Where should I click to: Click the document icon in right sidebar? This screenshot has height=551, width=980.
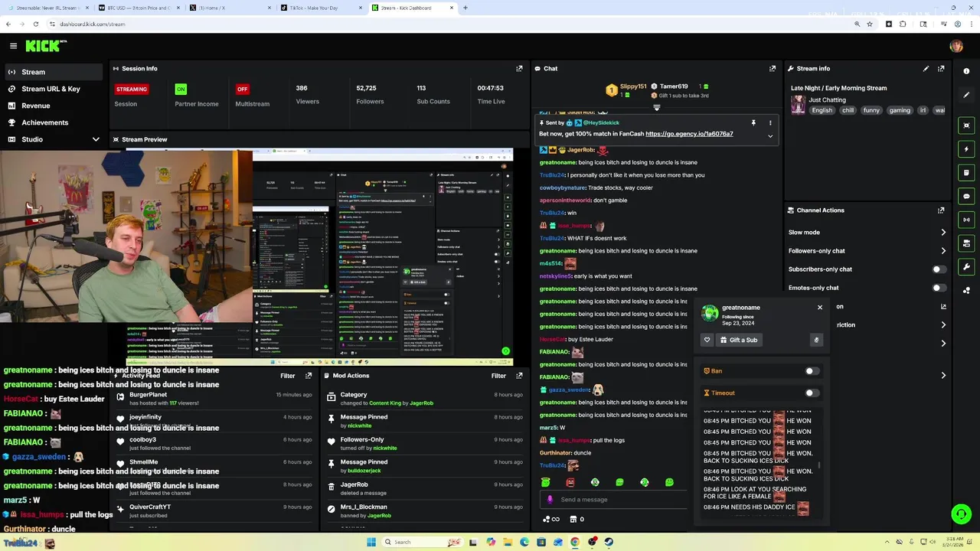coord(966,173)
